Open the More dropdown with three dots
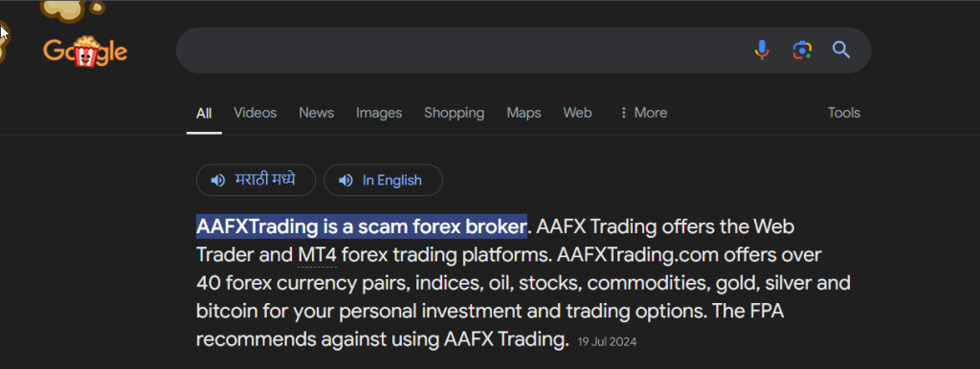Image resolution: width=980 pixels, height=369 pixels. 642,113
